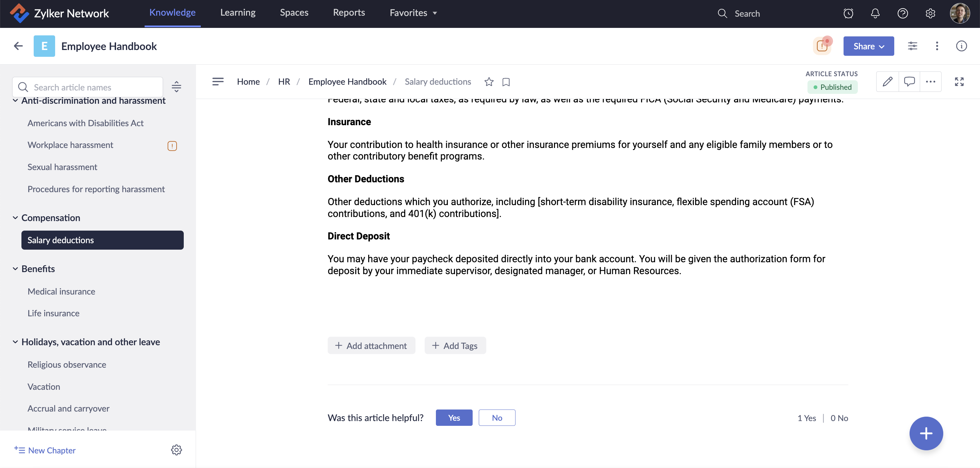Image resolution: width=980 pixels, height=468 pixels.
Task: Click the pencil edit article icon
Action: click(887, 81)
